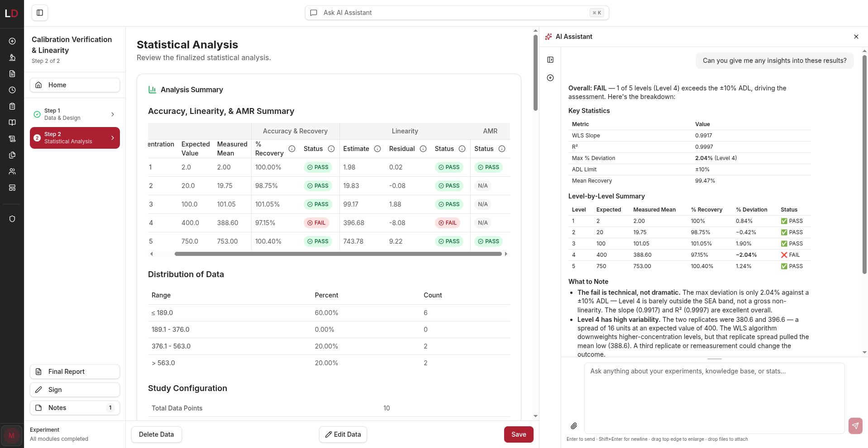Click the info icon beside the AMR Status column
The width and height of the screenshot is (868, 448).
[x=502, y=149]
